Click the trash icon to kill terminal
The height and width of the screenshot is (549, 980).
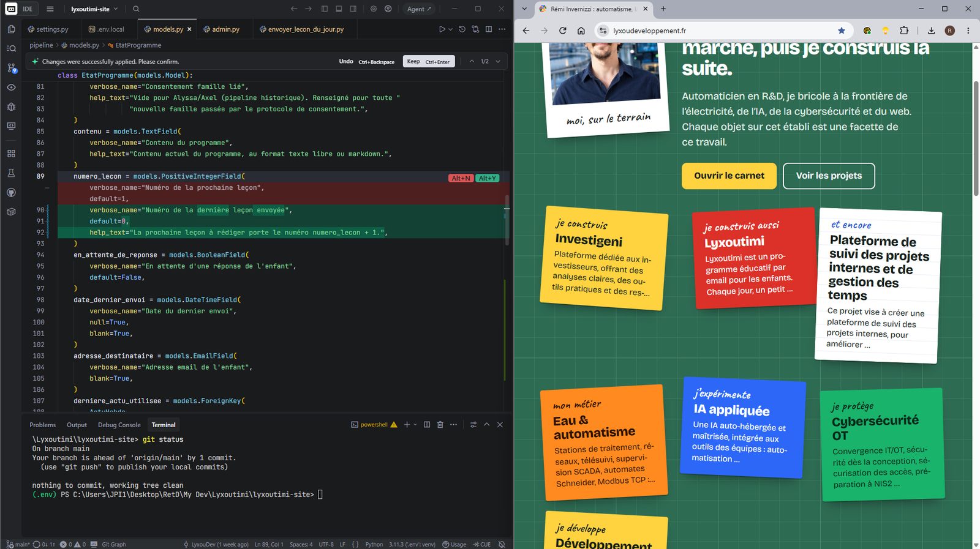[x=440, y=425]
